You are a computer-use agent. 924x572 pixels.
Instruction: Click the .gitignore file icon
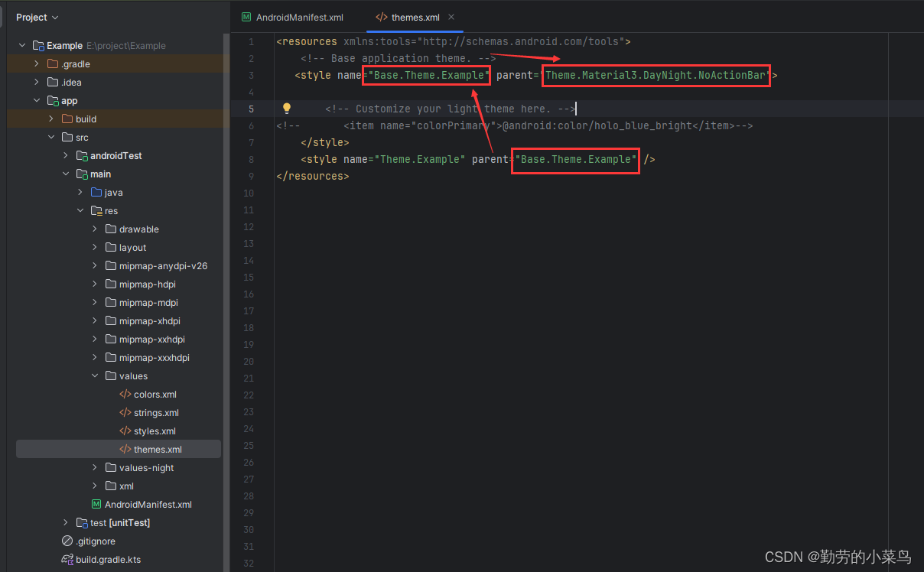click(x=68, y=541)
